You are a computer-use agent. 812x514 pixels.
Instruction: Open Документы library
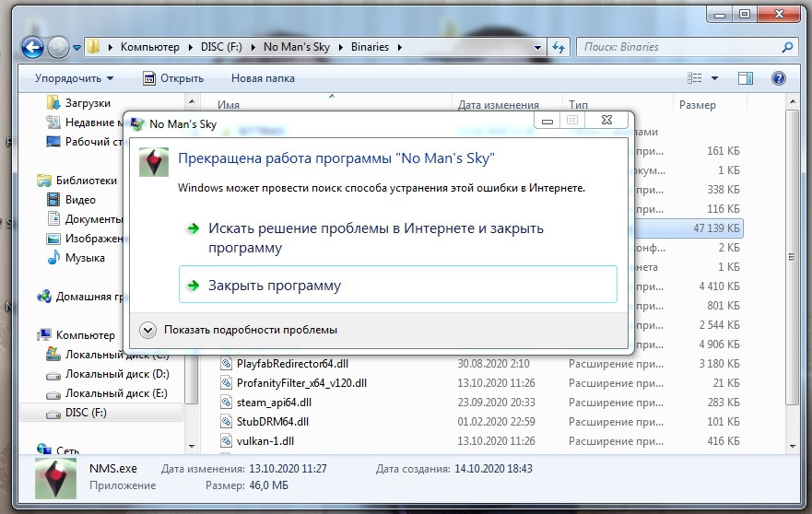[x=93, y=219]
